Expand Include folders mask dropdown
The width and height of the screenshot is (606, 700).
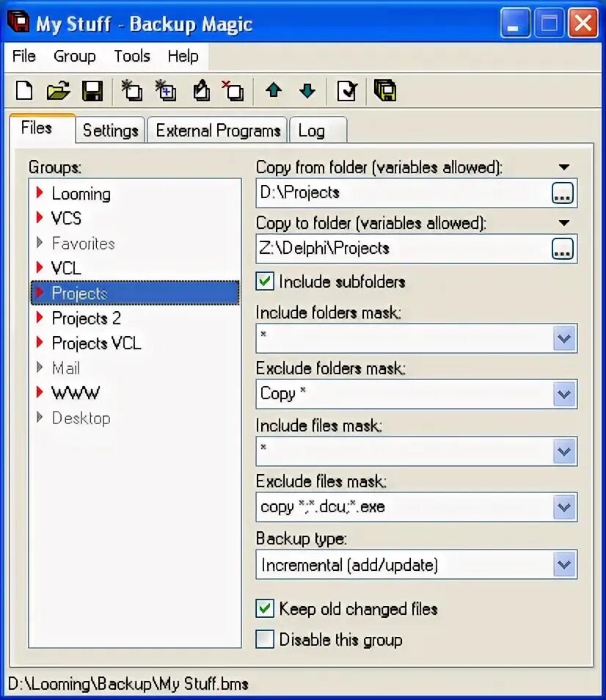tap(564, 338)
